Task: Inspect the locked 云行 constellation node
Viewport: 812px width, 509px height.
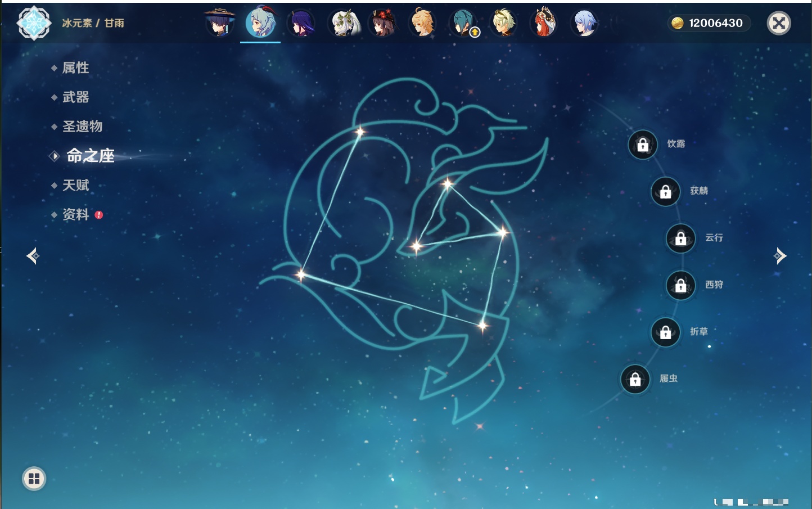Action: coord(680,239)
